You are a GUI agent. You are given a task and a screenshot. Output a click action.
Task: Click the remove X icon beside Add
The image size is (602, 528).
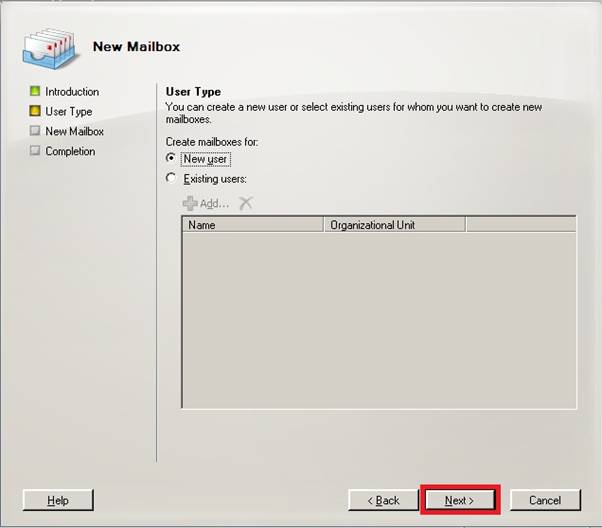pos(246,203)
